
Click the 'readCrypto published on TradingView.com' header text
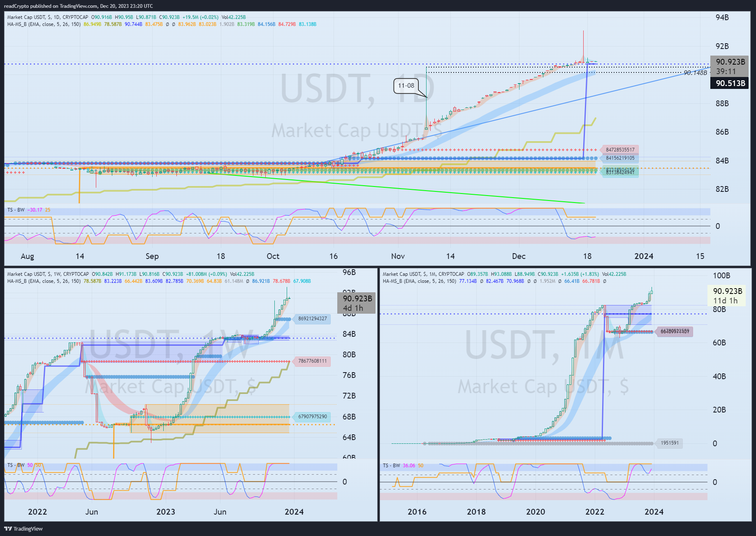coord(50,6)
